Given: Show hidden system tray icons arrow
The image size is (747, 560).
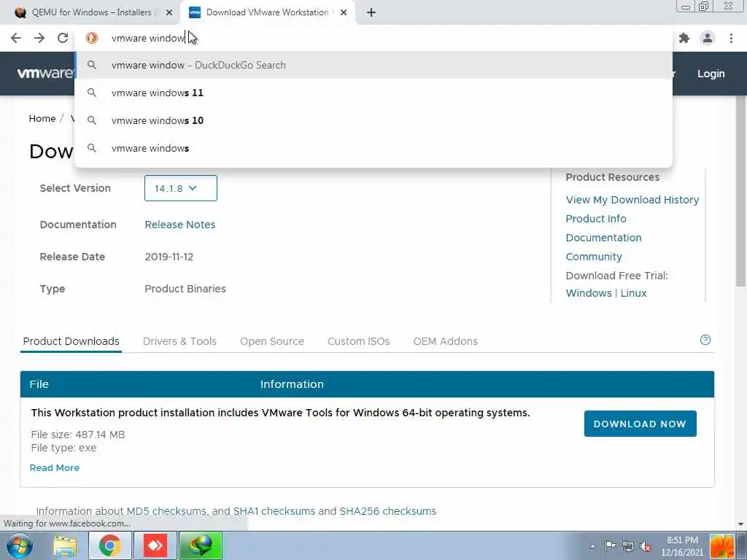Looking at the screenshot, I should point(592,547).
